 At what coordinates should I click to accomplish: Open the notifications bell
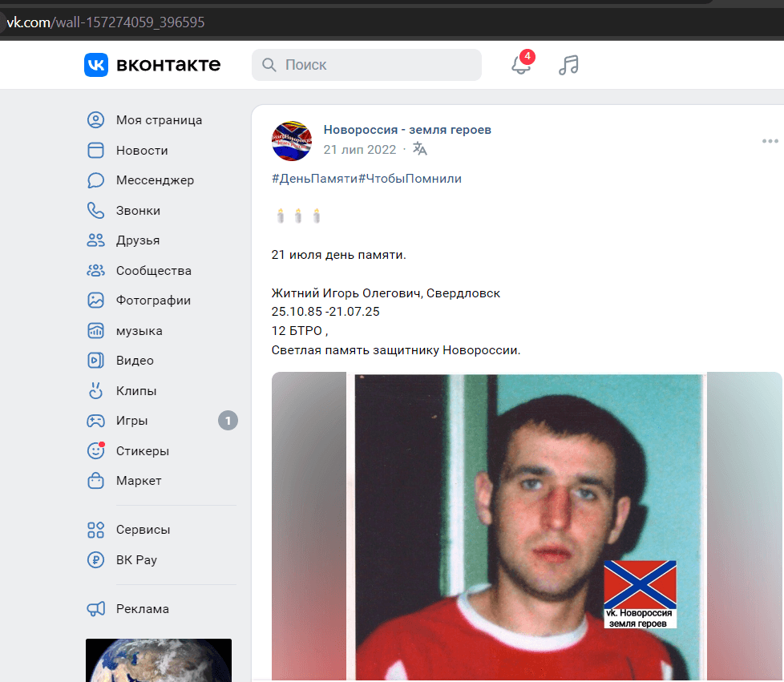click(x=521, y=65)
